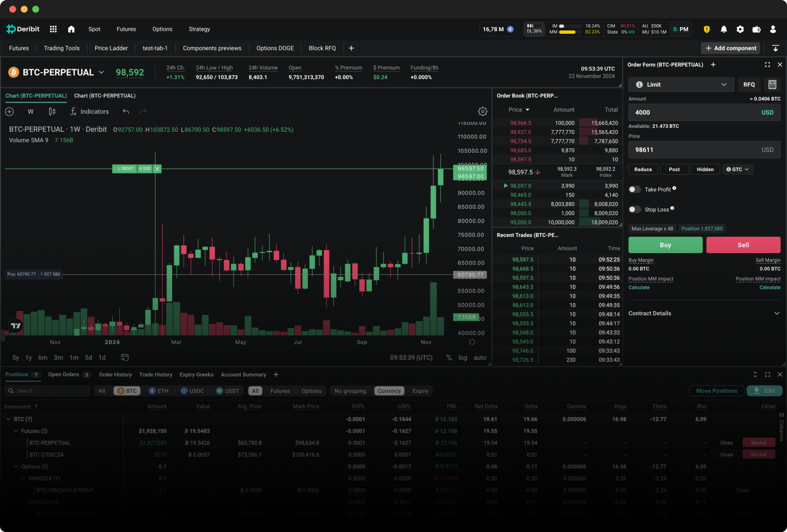The image size is (787, 532).
Task: Open the Strategy top menu
Action: click(199, 29)
